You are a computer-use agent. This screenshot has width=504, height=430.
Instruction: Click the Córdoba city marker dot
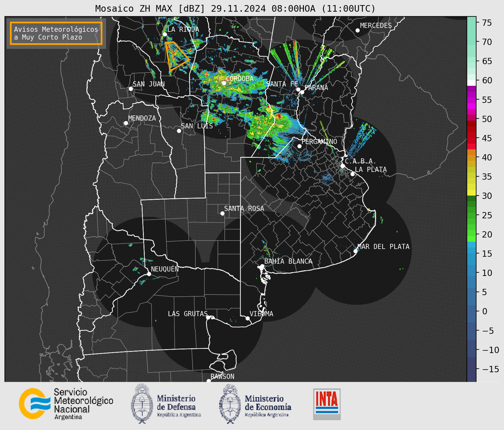pos(224,83)
